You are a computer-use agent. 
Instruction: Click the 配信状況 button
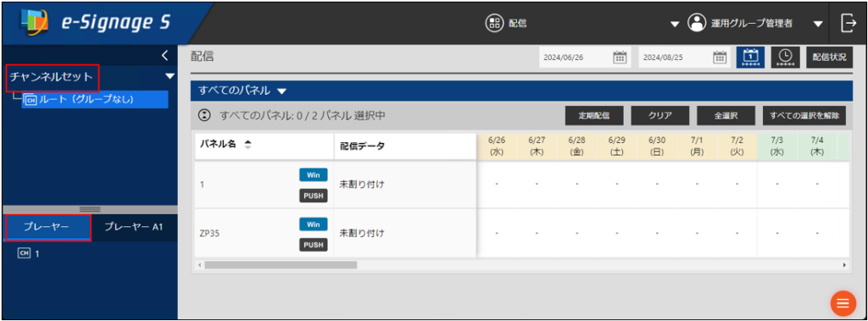coord(829,57)
